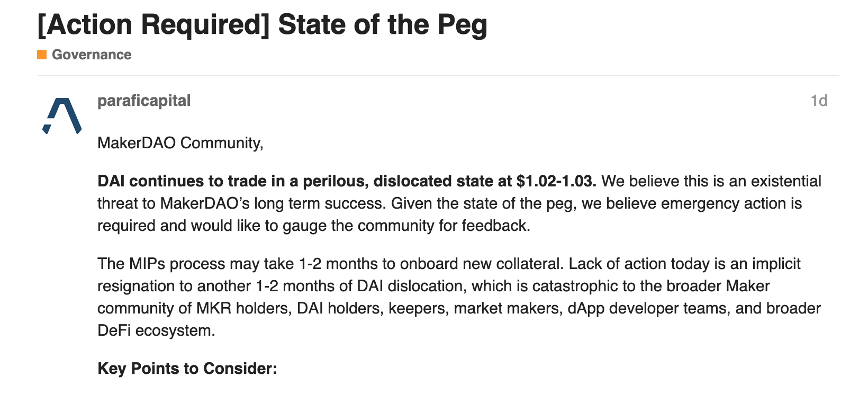
Task: Click the ParaFi Capital avatar logo
Action: (x=62, y=115)
